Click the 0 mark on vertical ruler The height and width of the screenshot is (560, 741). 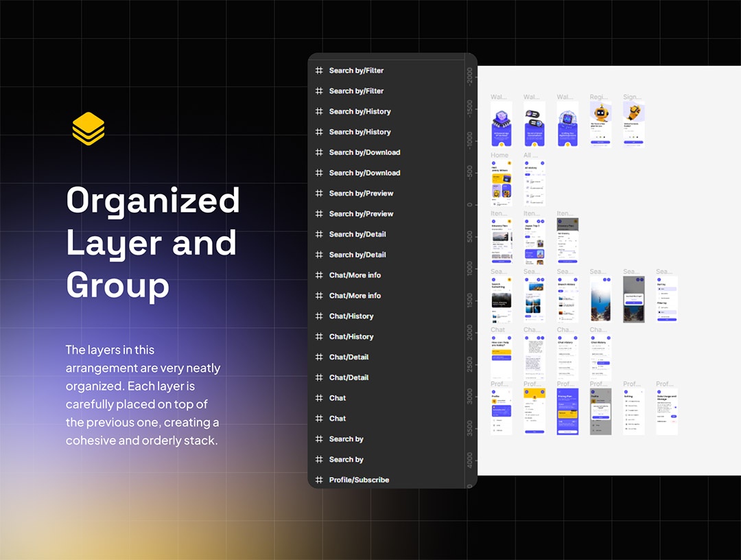(x=469, y=205)
